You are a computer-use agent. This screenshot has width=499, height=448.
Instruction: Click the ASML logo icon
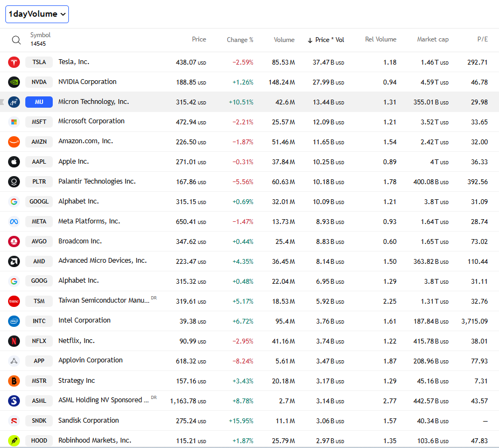(14, 401)
